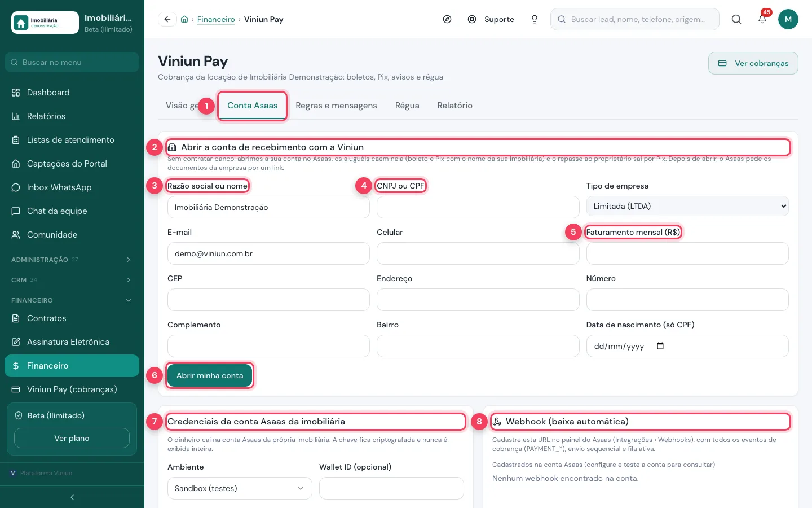Open Listas de atendimento
The image size is (812, 508).
point(72,140)
